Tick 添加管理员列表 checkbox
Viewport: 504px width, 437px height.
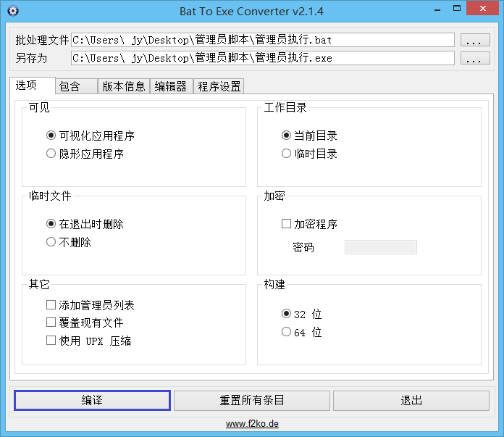tap(51, 305)
